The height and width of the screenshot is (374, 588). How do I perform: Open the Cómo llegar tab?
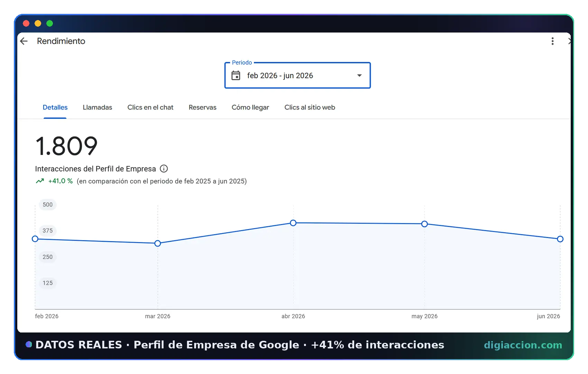click(250, 107)
